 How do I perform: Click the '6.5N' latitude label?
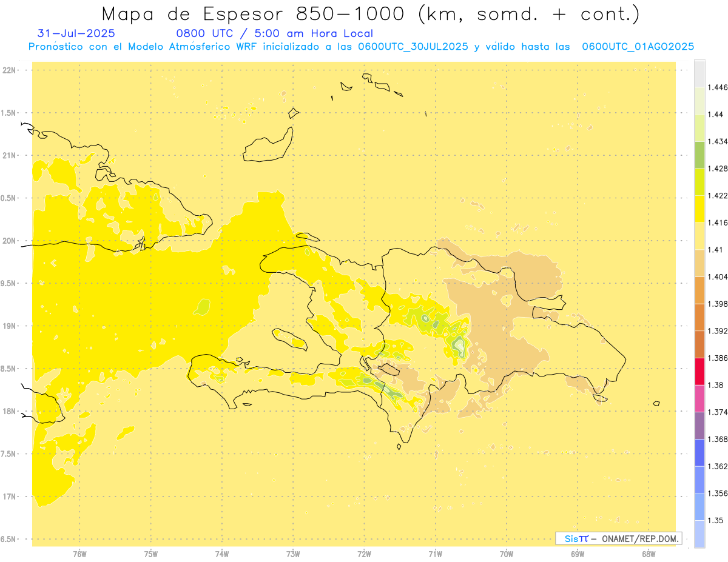click(9, 539)
